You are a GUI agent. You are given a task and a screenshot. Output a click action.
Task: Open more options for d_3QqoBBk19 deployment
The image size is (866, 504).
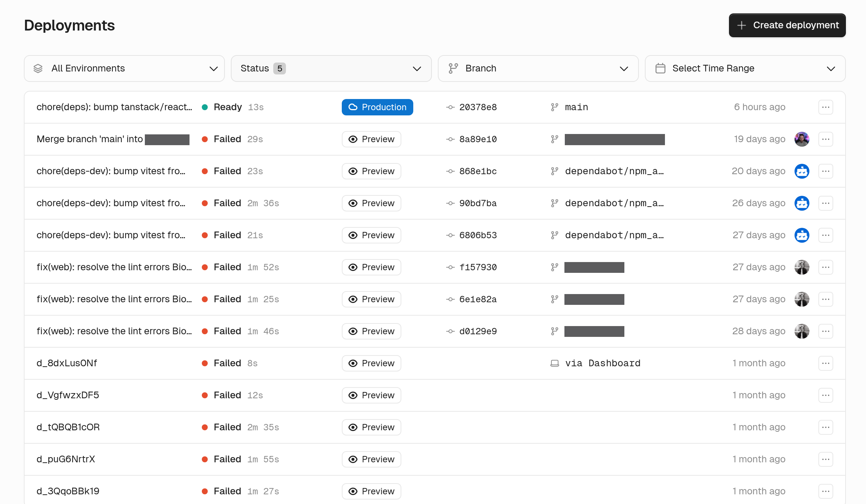tap(825, 491)
